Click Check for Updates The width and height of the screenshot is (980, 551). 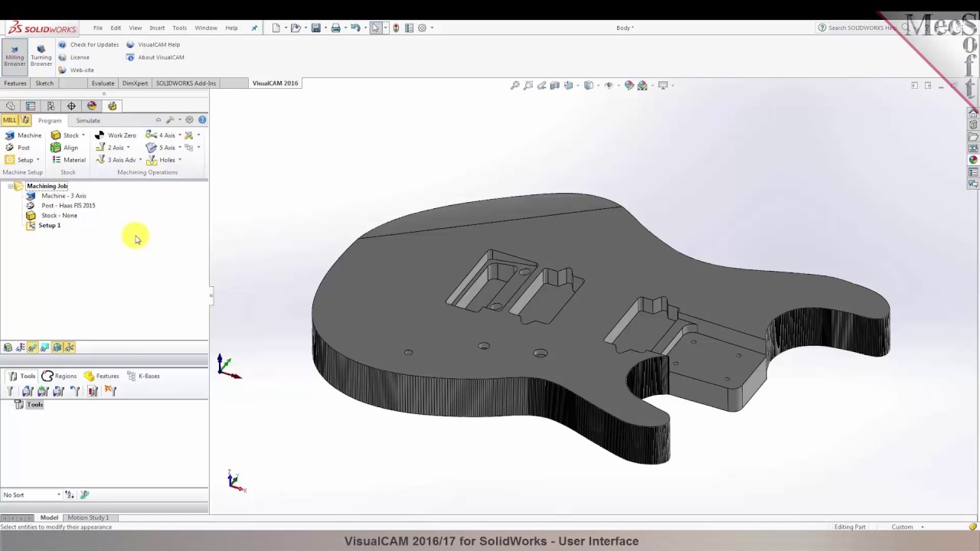coord(89,44)
